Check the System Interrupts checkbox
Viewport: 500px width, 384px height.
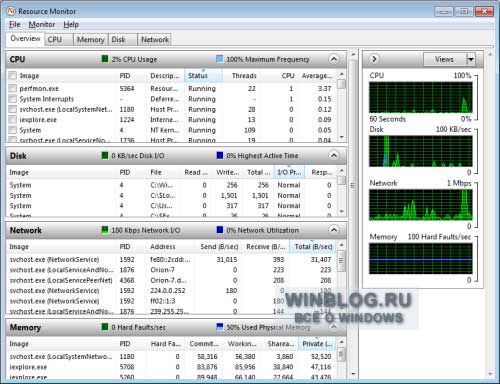(13, 99)
